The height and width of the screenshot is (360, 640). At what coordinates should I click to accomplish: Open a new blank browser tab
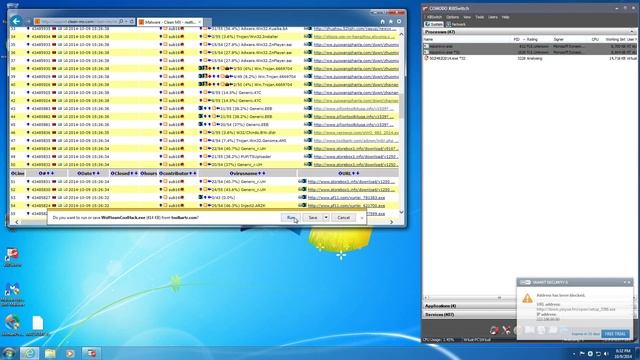(208, 22)
